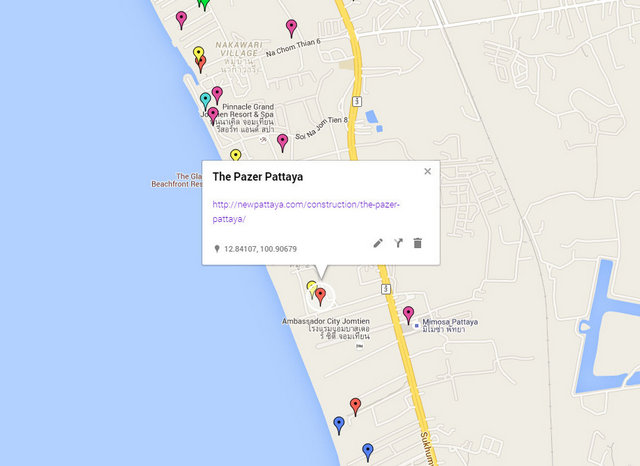Select the yellow marker beside Ambassador City
640x466 pixels.
[311, 288]
